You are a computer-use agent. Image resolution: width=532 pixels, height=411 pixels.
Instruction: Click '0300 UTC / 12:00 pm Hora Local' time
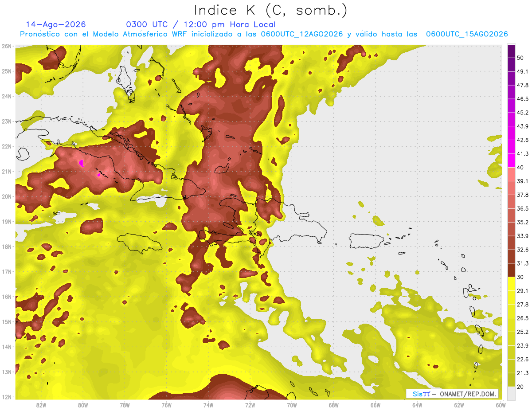click(x=201, y=25)
